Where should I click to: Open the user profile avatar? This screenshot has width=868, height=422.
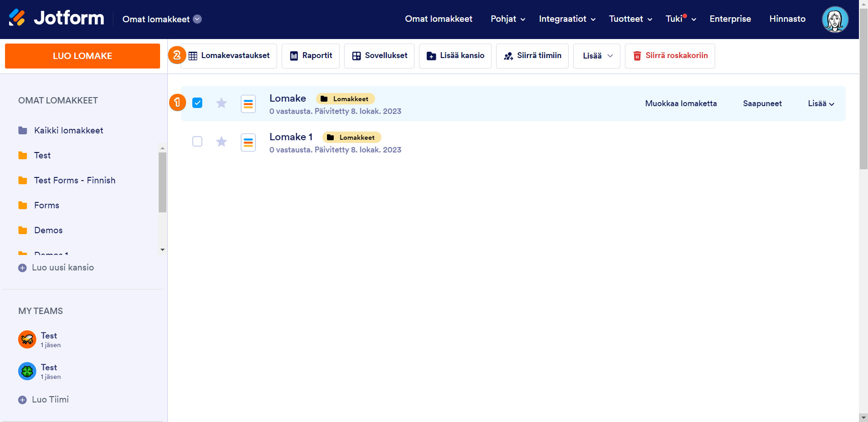pyautogui.click(x=834, y=19)
